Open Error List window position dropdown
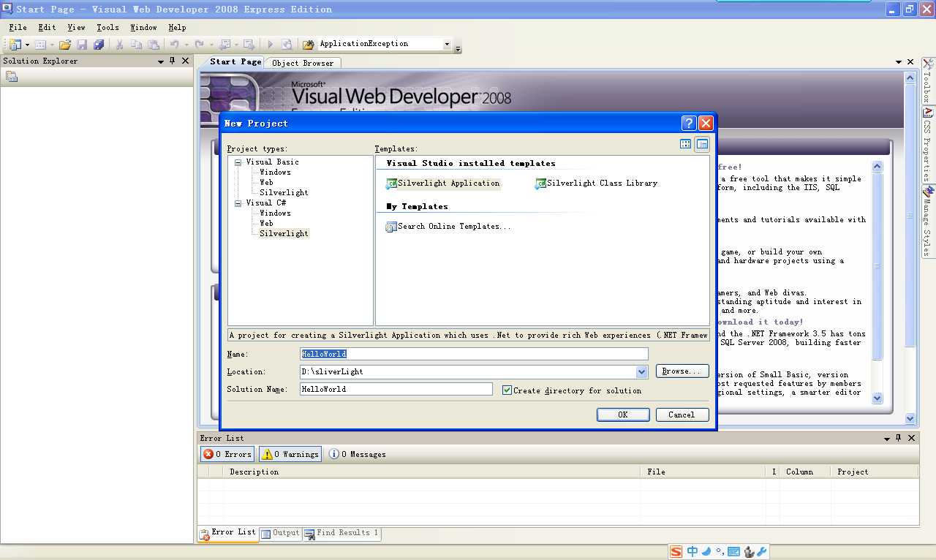 click(x=886, y=438)
